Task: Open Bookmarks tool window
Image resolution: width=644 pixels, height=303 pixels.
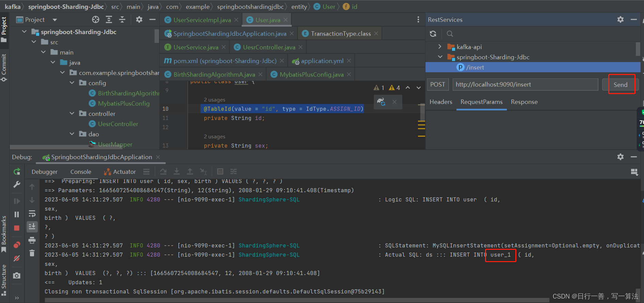Action: (4, 234)
